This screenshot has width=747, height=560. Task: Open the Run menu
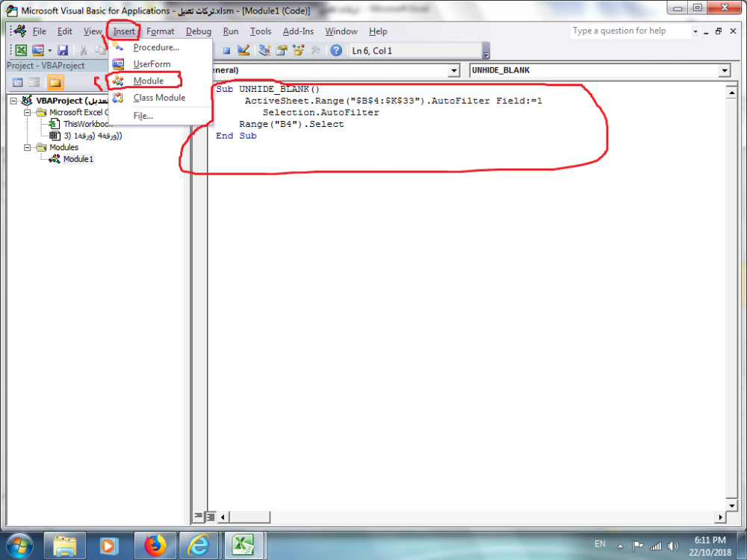231,31
